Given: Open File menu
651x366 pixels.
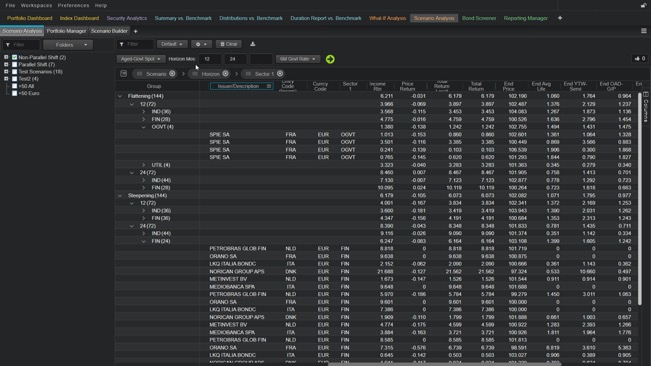Looking at the screenshot, I should pos(10,5).
